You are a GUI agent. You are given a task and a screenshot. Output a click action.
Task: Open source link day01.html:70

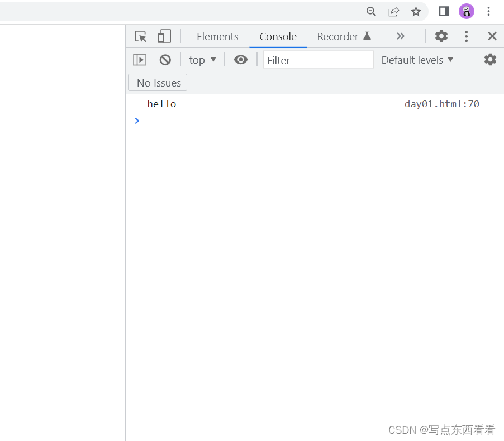point(441,104)
